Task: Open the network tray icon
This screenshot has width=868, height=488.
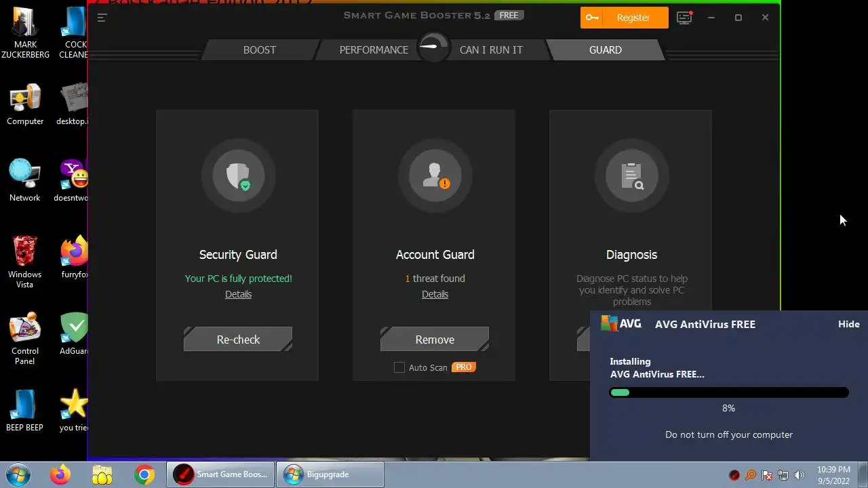Action: click(783, 475)
